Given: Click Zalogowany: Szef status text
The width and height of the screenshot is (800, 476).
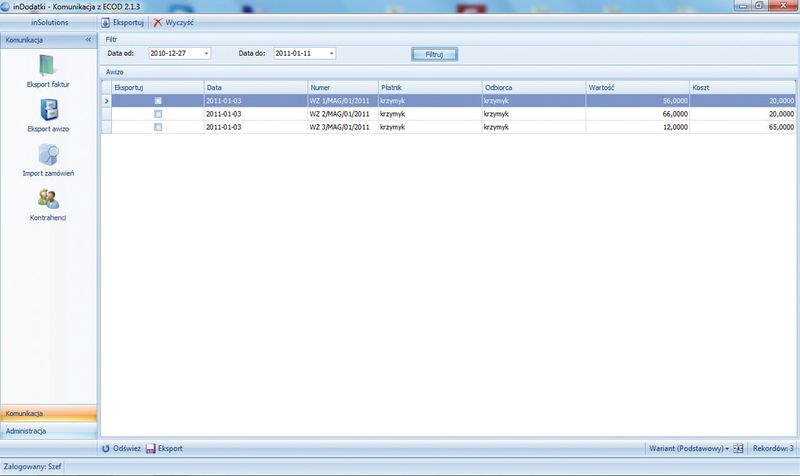Looking at the screenshot, I should [32, 466].
